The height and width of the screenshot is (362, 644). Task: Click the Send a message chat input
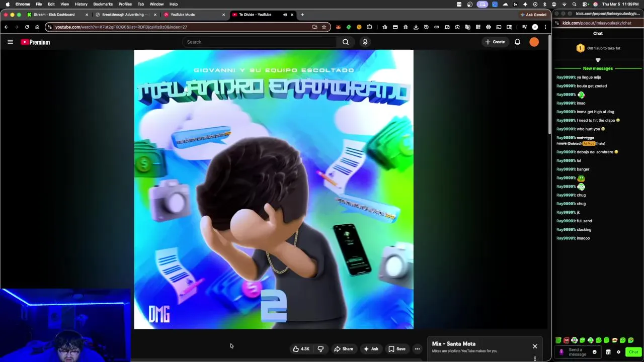pyautogui.click(x=579, y=352)
